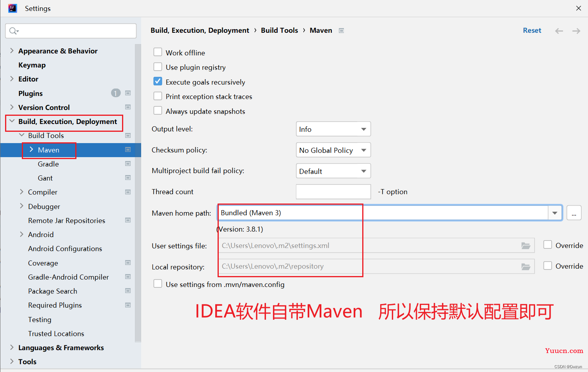Collapse the Build Tools node

click(x=21, y=135)
